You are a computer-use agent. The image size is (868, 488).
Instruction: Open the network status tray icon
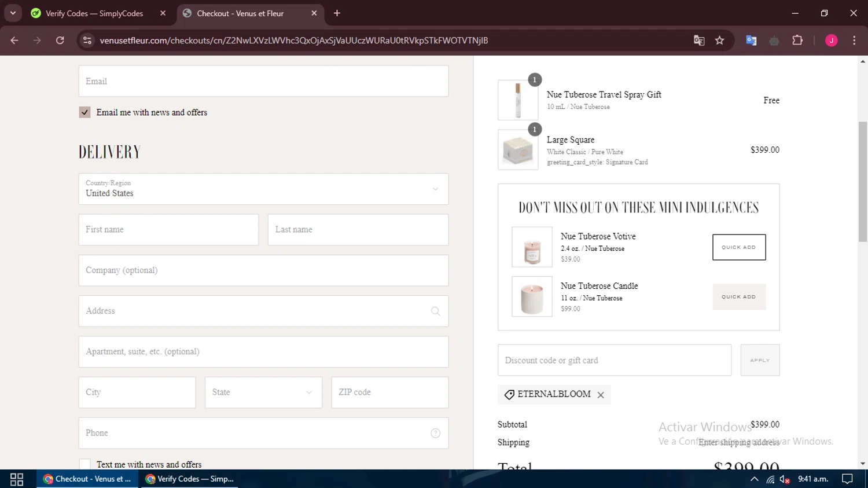click(770, 479)
